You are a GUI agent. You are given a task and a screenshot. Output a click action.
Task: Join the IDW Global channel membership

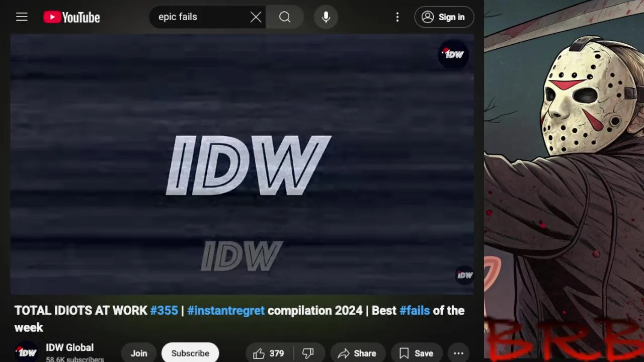[139, 353]
